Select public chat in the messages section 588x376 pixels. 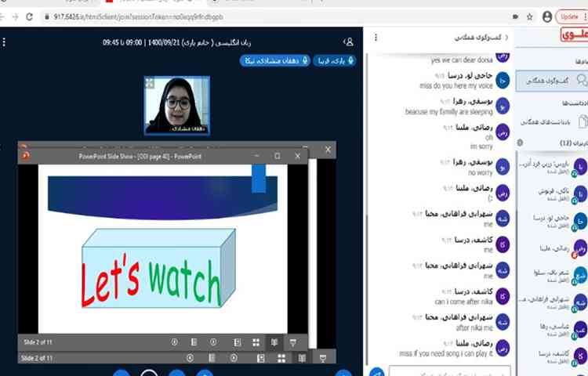point(552,81)
